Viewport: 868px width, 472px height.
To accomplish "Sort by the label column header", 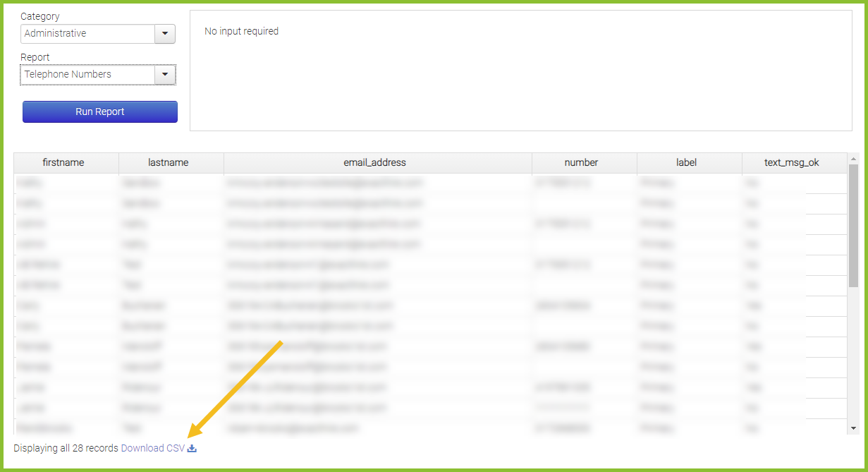I will pyautogui.click(x=690, y=163).
